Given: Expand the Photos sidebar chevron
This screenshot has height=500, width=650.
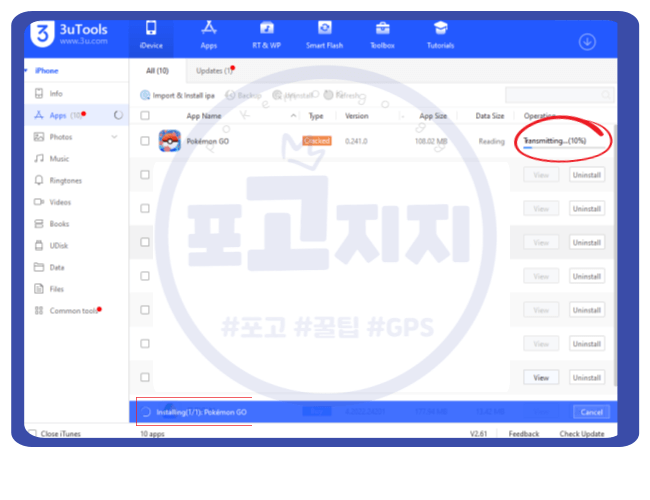Looking at the screenshot, I should click(x=114, y=137).
